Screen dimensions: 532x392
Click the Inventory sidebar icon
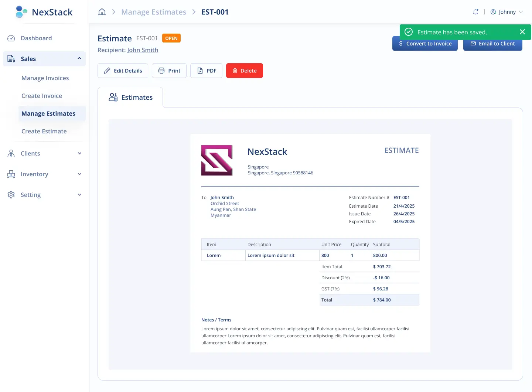[x=11, y=174]
